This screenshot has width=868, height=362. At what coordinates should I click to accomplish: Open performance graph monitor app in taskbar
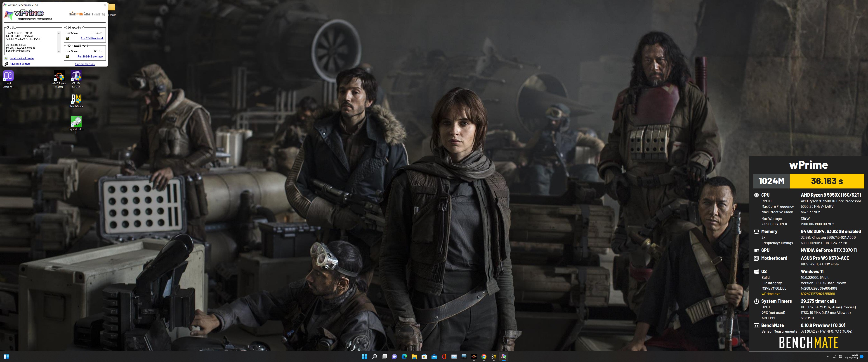click(x=454, y=357)
